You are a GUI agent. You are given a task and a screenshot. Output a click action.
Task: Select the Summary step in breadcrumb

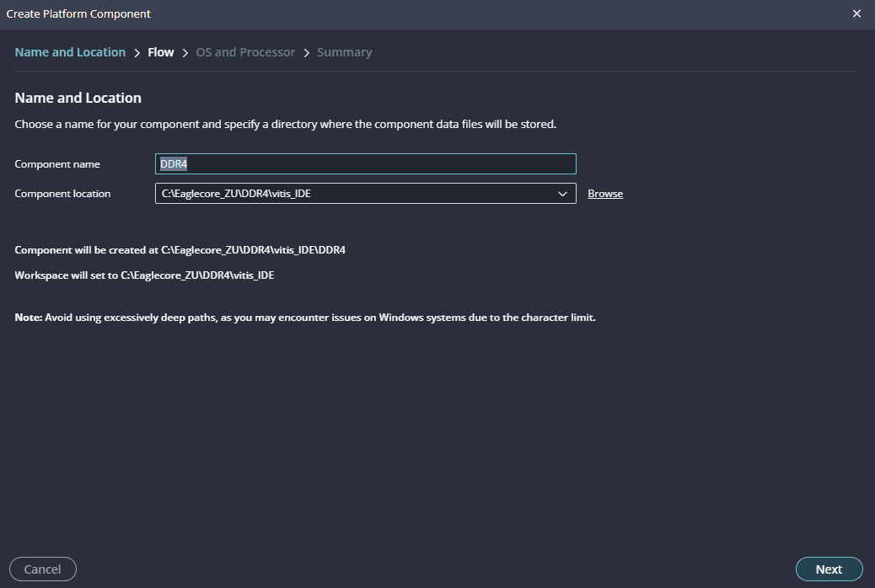344,52
